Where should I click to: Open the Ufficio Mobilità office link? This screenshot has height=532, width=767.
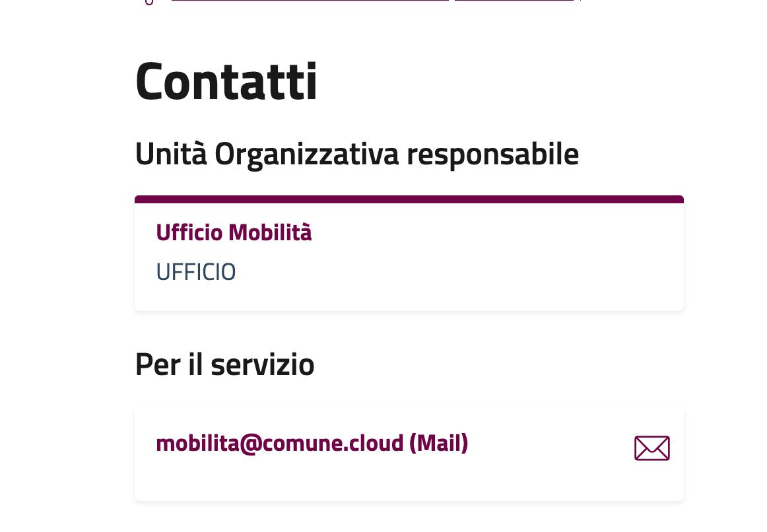234,232
